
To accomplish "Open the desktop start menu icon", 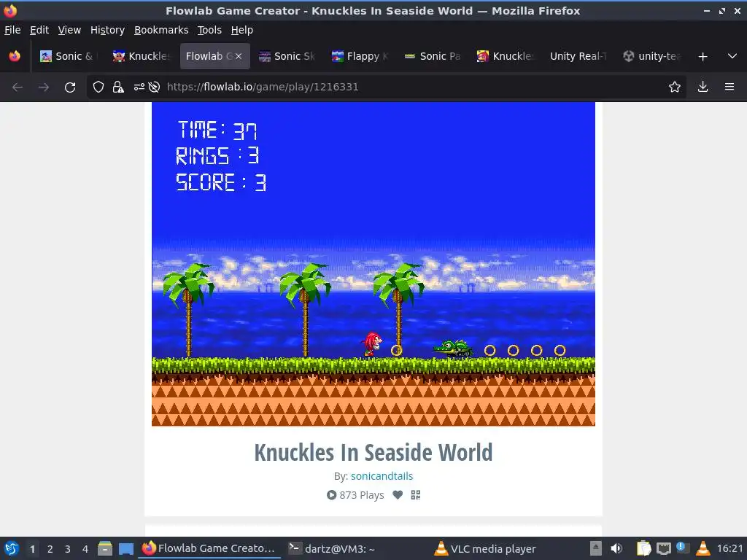I will 12,548.
